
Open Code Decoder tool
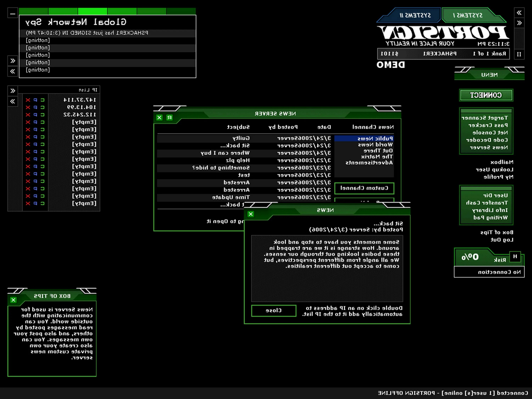[x=487, y=140]
